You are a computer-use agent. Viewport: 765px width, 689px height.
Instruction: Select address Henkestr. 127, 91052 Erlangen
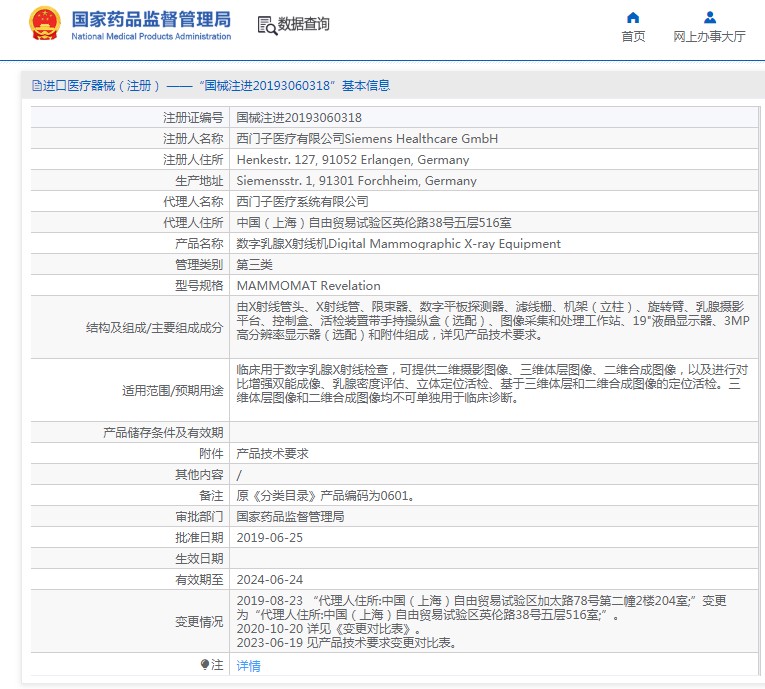(353, 160)
